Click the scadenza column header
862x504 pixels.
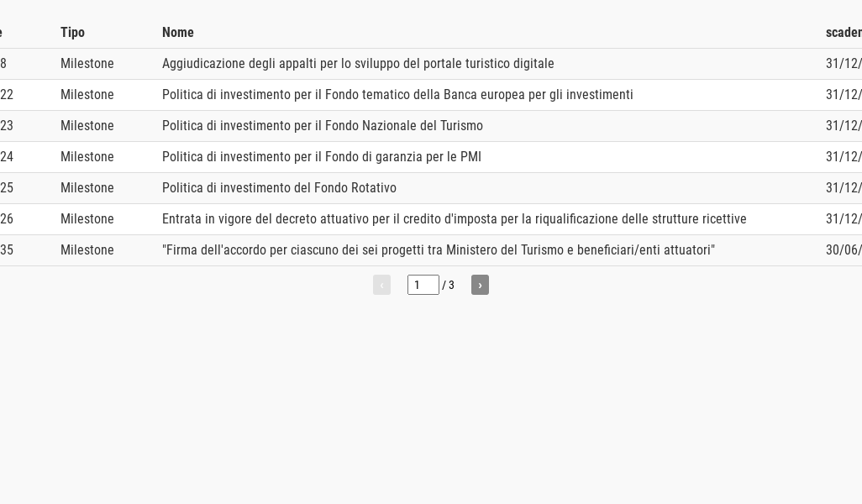click(x=843, y=32)
